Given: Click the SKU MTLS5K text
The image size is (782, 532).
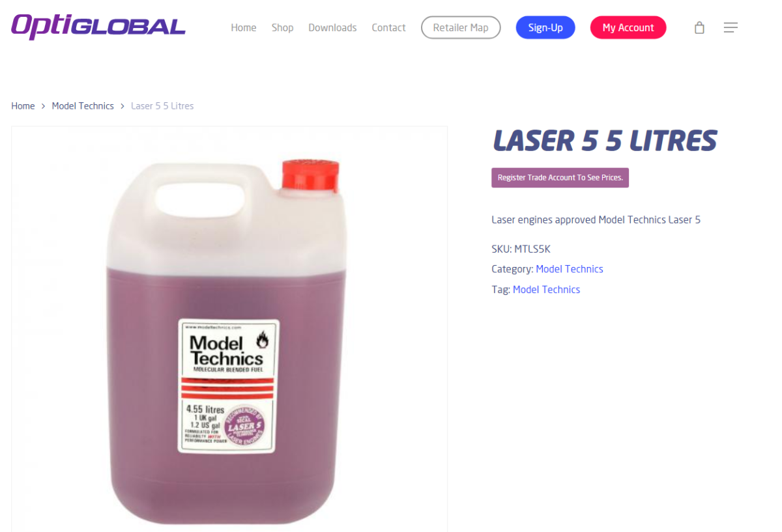Looking at the screenshot, I should (x=521, y=249).
